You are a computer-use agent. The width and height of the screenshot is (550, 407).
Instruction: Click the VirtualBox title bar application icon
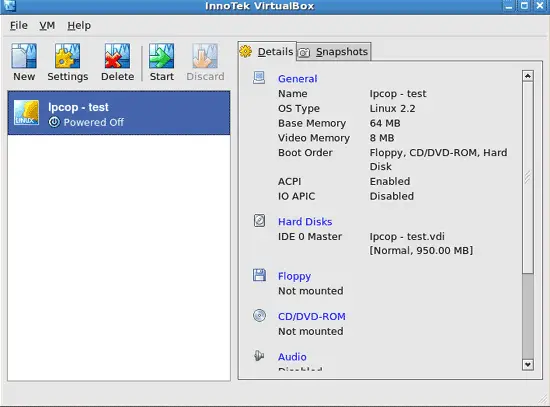click(10, 5)
